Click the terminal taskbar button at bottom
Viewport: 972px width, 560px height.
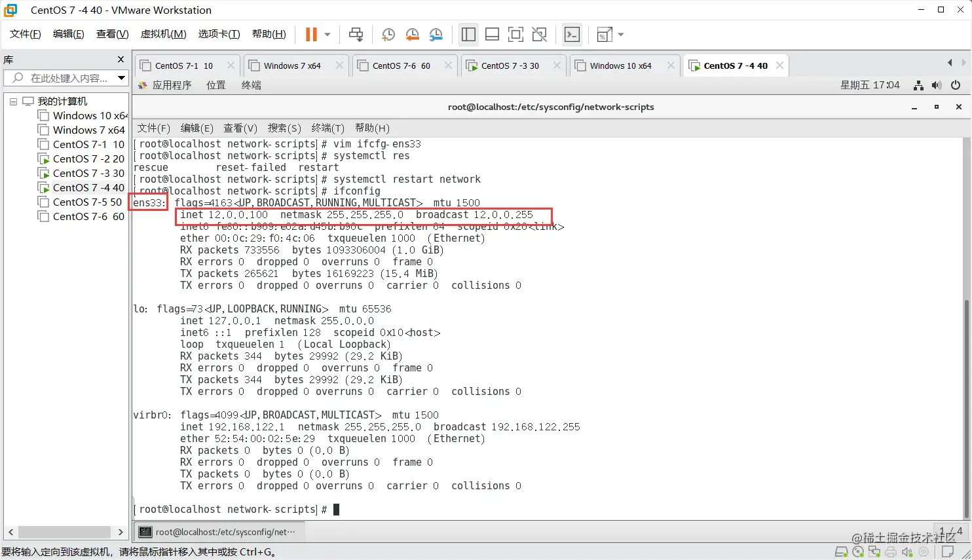(218, 532)
